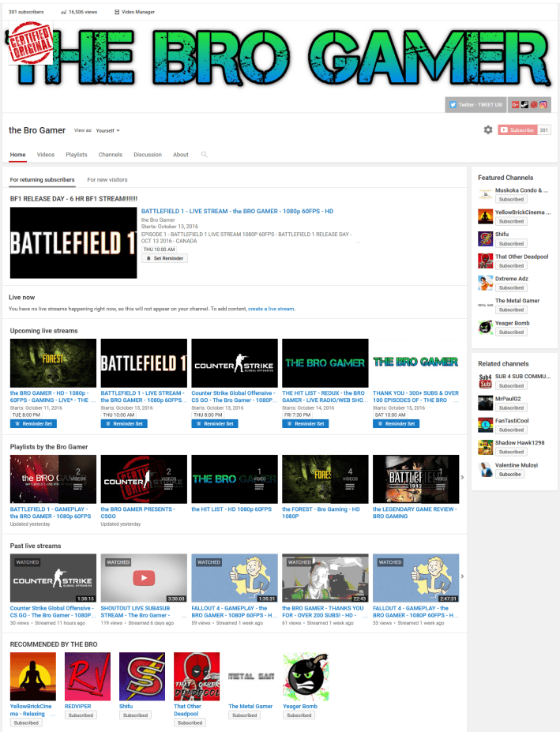Toggle Reminder Set for the FOREST stream
This screenshot has width=560, height=732.
pos(33,423)
